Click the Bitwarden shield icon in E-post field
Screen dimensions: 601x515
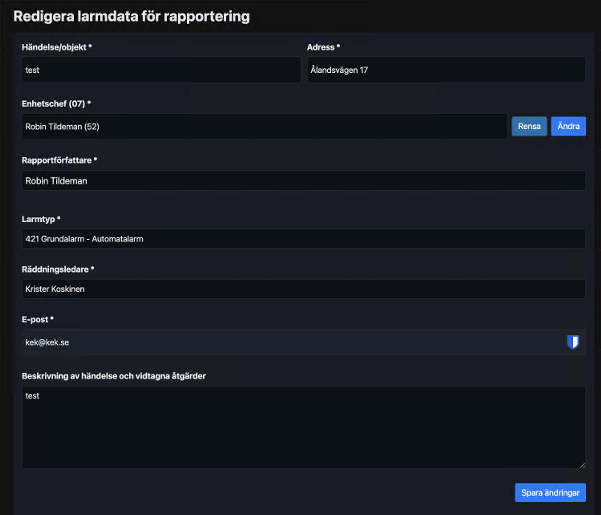573,342
